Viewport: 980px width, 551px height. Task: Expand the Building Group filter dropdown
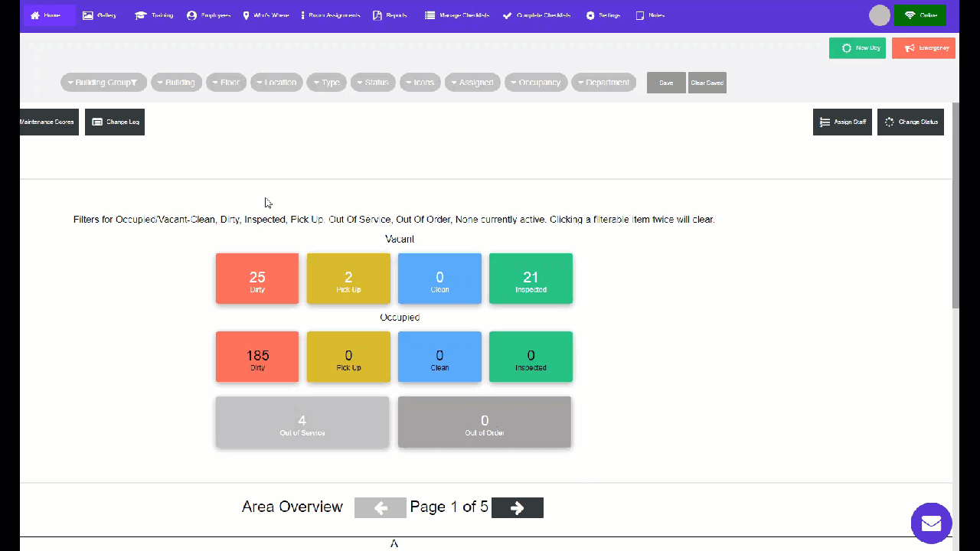103,83
